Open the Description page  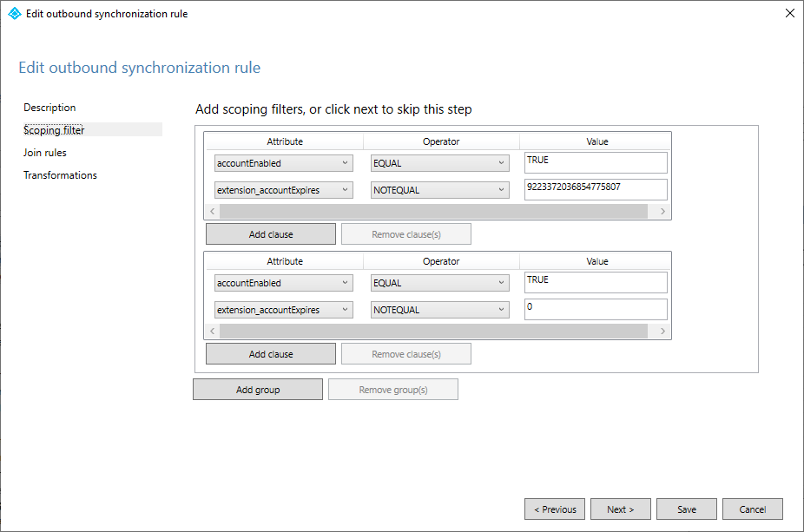pyautogui.click(x=49, y=108)
